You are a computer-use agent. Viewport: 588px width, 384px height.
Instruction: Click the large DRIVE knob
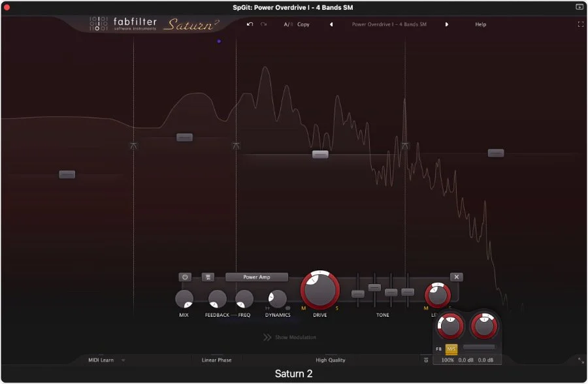(x=320, y=290)
